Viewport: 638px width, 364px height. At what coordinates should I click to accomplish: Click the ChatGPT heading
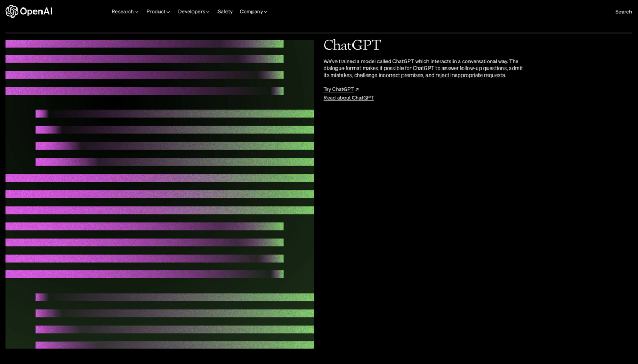click(x=352, y=45)
